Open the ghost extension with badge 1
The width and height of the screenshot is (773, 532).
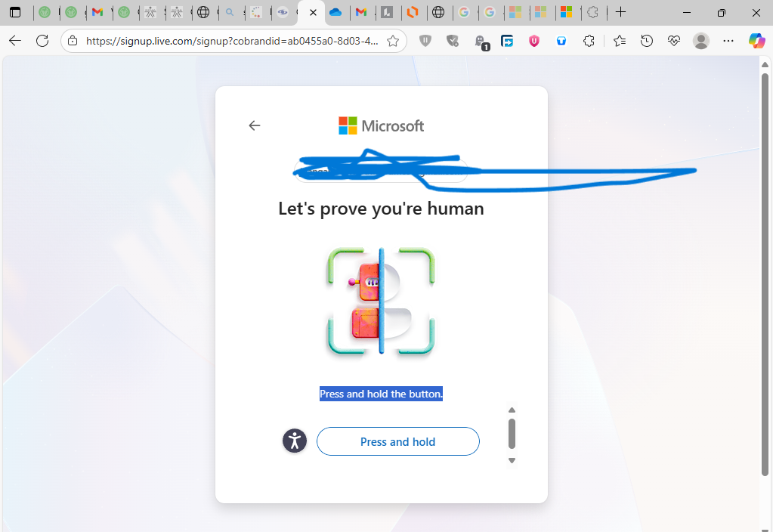click(481, 42)
